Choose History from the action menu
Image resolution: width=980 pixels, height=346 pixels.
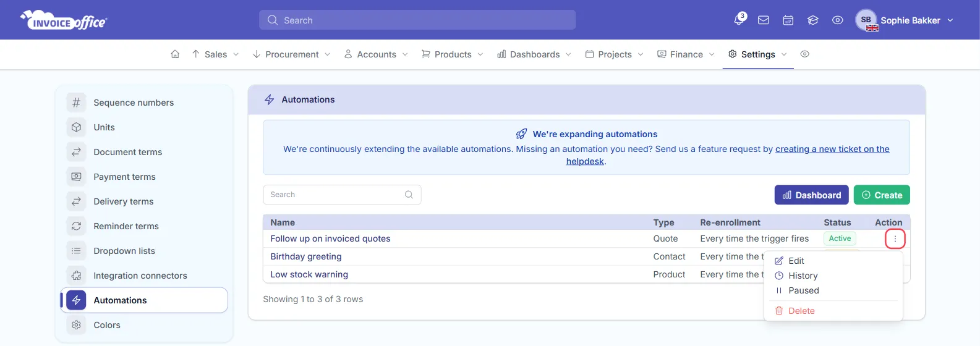[833, 276]
